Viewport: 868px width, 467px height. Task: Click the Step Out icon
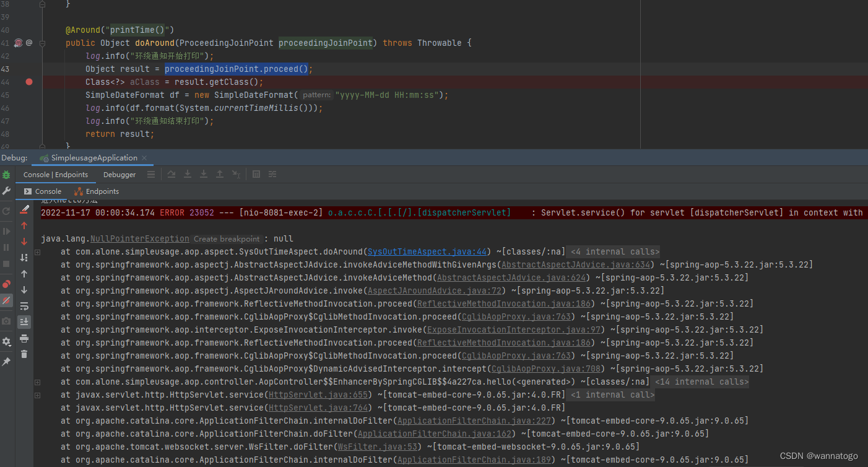tap(220, 175)
